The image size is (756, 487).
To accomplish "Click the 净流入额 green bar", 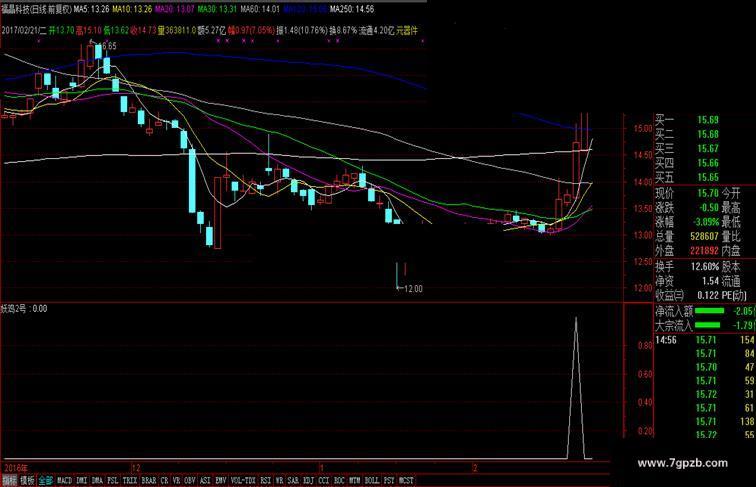I will 709,311.
